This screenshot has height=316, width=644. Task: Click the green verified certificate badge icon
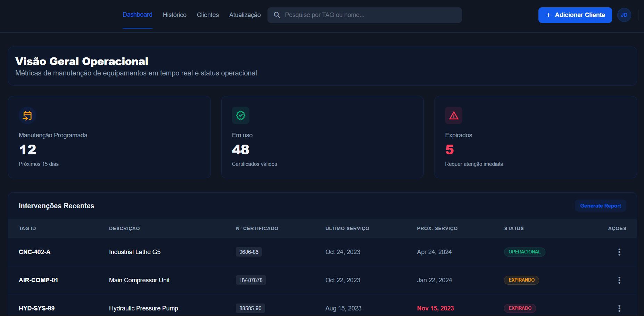coord(240,115)
